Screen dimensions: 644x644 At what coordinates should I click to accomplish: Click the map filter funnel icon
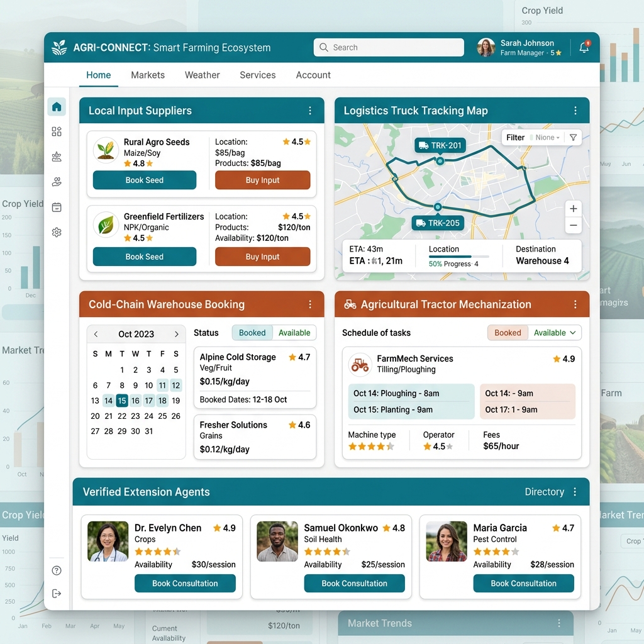pos(574,138)
